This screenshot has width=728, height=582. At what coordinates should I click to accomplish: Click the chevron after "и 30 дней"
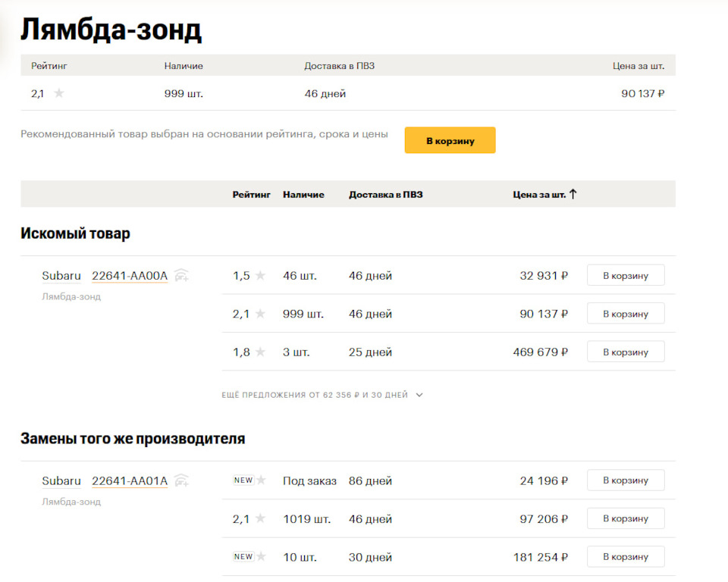(x=419, y=395)
